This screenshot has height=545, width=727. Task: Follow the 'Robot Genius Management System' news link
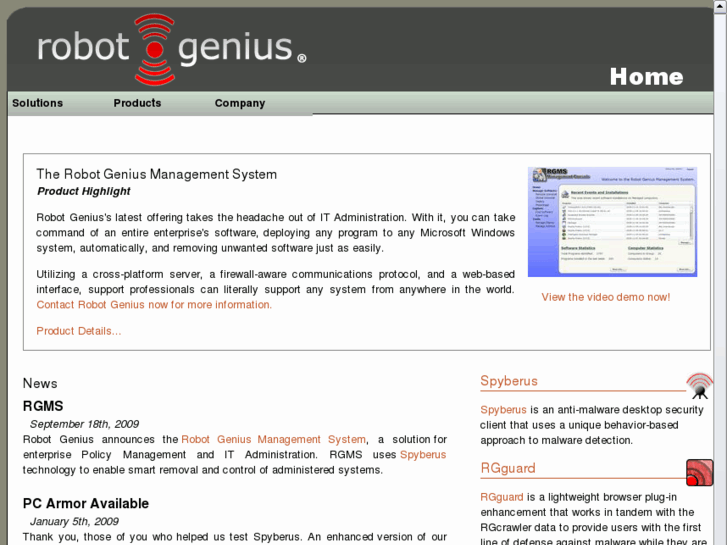tap(274, 439)
